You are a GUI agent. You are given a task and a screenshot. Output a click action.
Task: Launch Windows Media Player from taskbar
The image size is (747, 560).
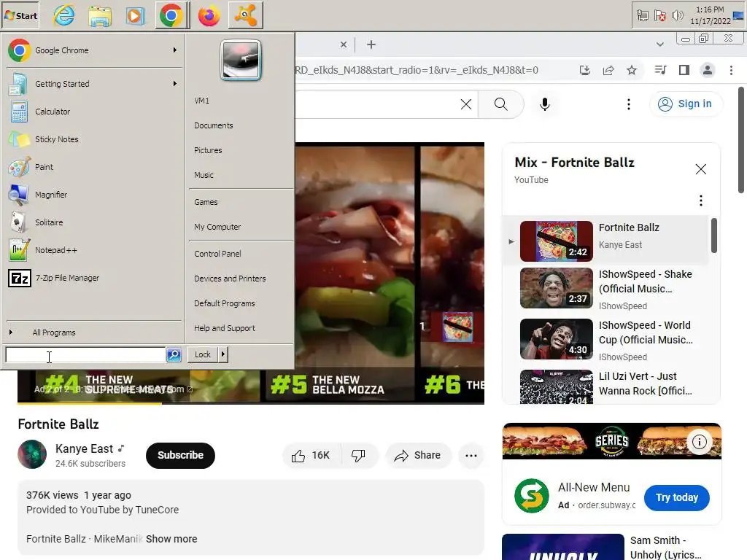coord(135,16)
